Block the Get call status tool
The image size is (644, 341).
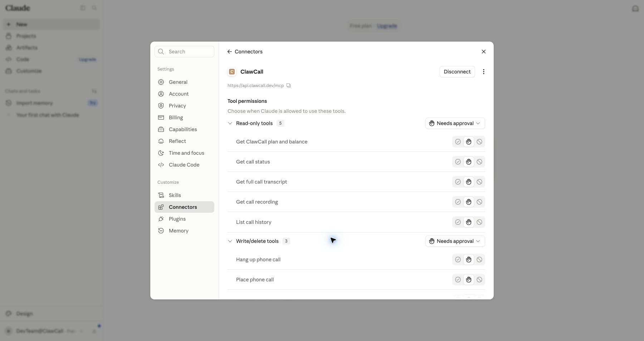pyautogui.click(x=479, y=162)
